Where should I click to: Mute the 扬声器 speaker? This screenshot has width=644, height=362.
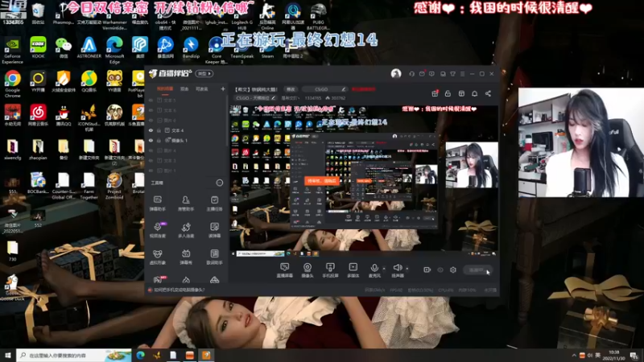(x=397, y=270)
